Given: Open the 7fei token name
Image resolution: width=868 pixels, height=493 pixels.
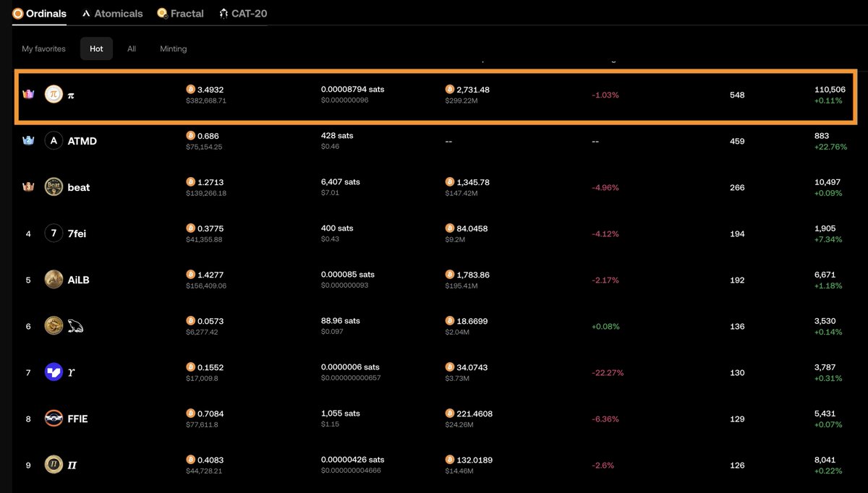Looking at the screenshot, I should [x=77, y=233].
